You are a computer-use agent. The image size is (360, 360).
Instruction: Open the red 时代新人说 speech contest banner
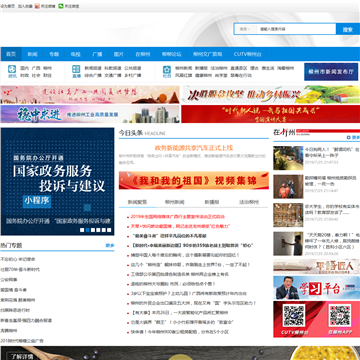(271, 114)
